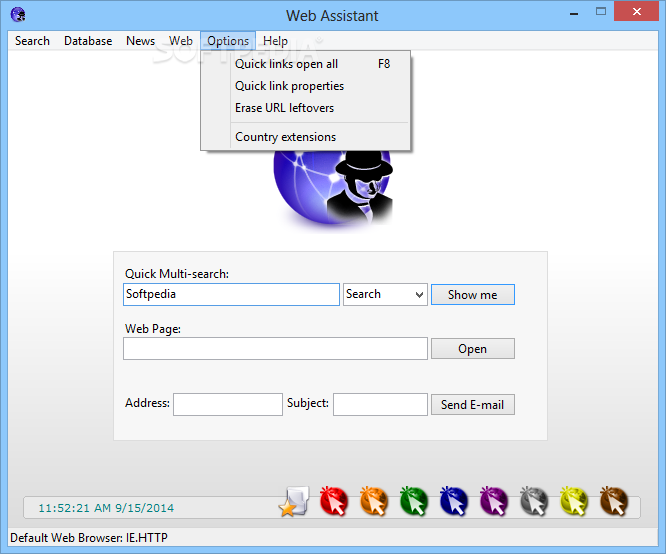Click the Open button
Viewport: 666px width, 554px height.
point(473,348)
